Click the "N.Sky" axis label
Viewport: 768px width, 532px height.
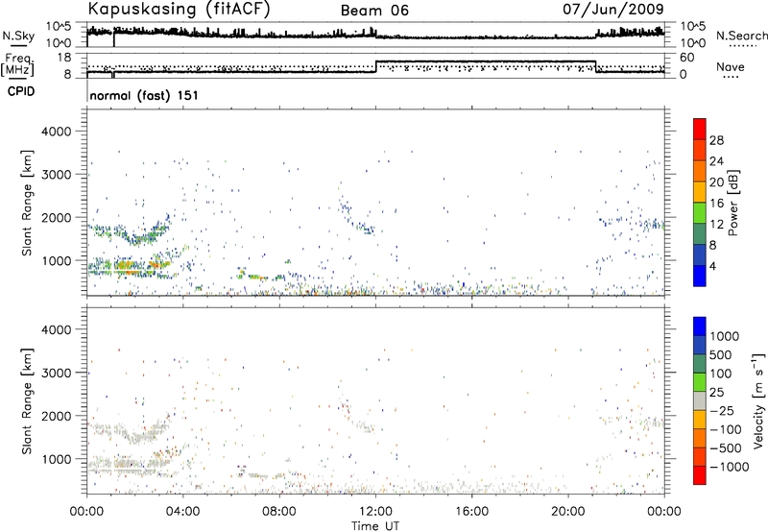(x=18, y=36)
